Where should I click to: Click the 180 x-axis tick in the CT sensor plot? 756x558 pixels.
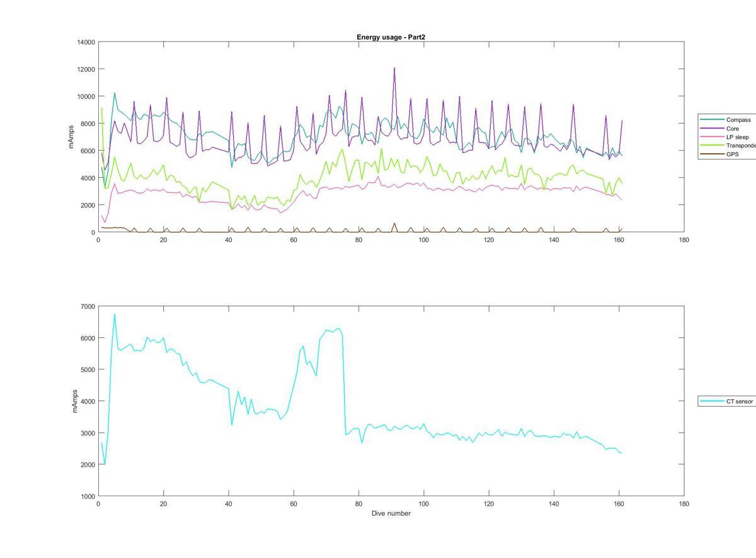tap(684, 504)
